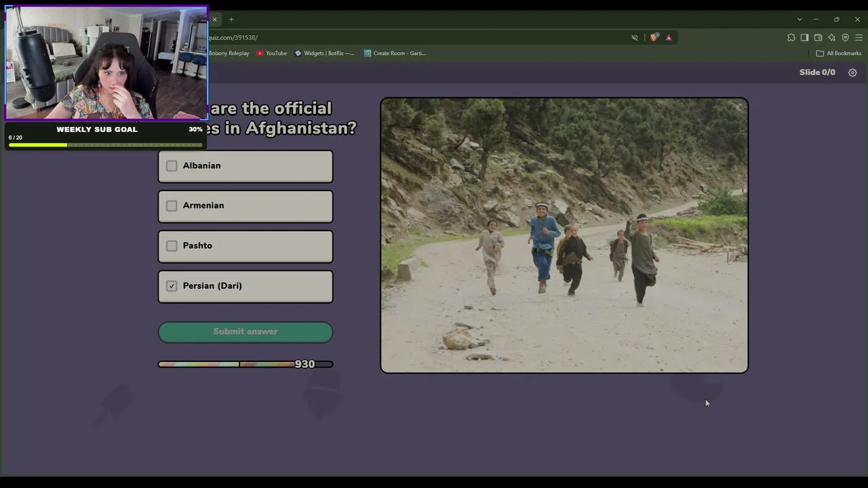This screenshot has width=868, height=488.
Task: Click the muted audio icon in address bar
Action: [635, 38]
